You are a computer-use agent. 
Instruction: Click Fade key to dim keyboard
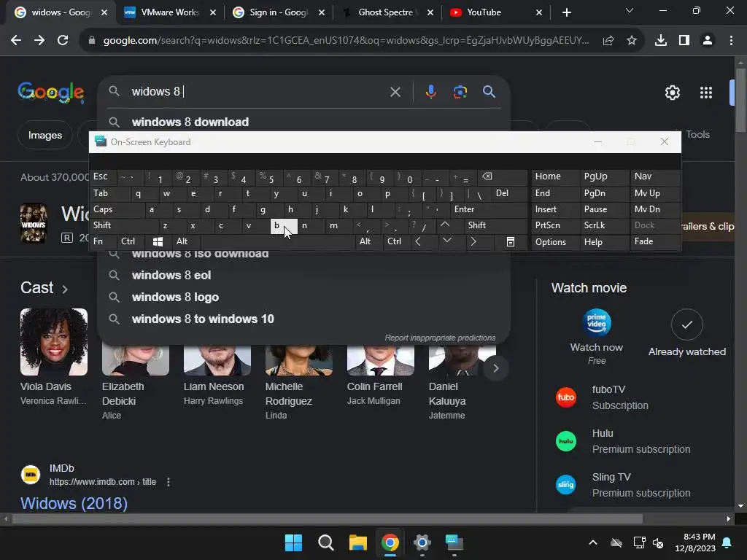pos(655,241)
